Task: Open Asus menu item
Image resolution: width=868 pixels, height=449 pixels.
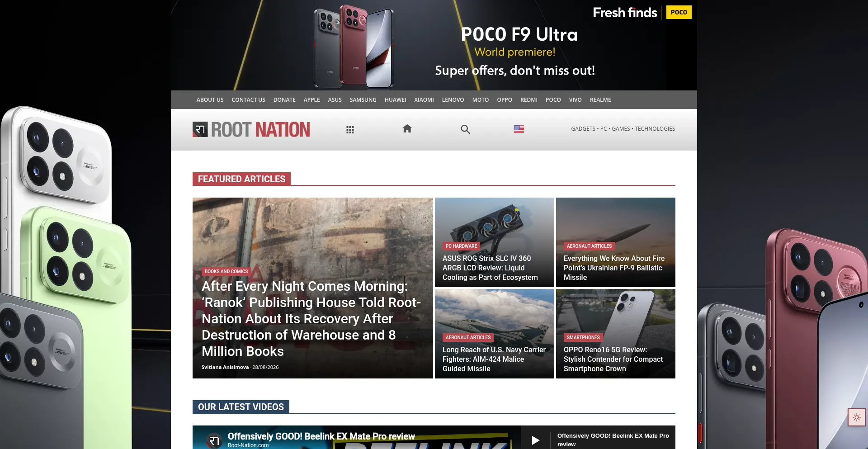Action: [335, 100]
